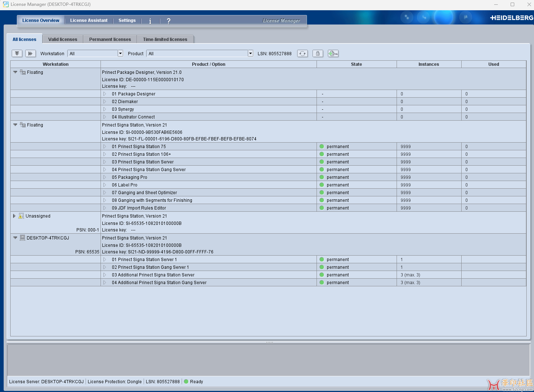Expand 01 Prinect Signa Station 75 option

[x=105, y=146]
